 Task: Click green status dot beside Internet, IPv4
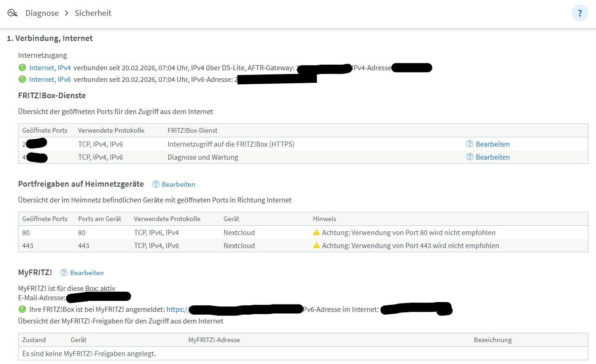(22, 68)
